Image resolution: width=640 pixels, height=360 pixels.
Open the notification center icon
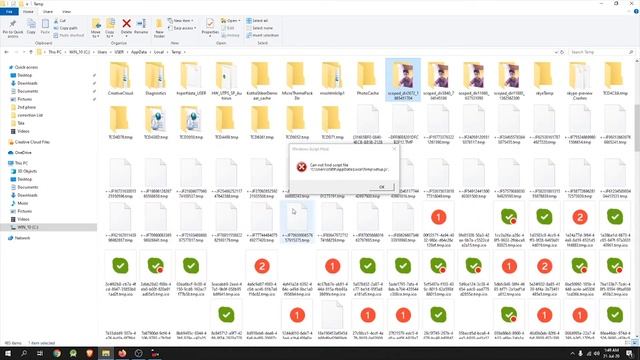[629, 353]
